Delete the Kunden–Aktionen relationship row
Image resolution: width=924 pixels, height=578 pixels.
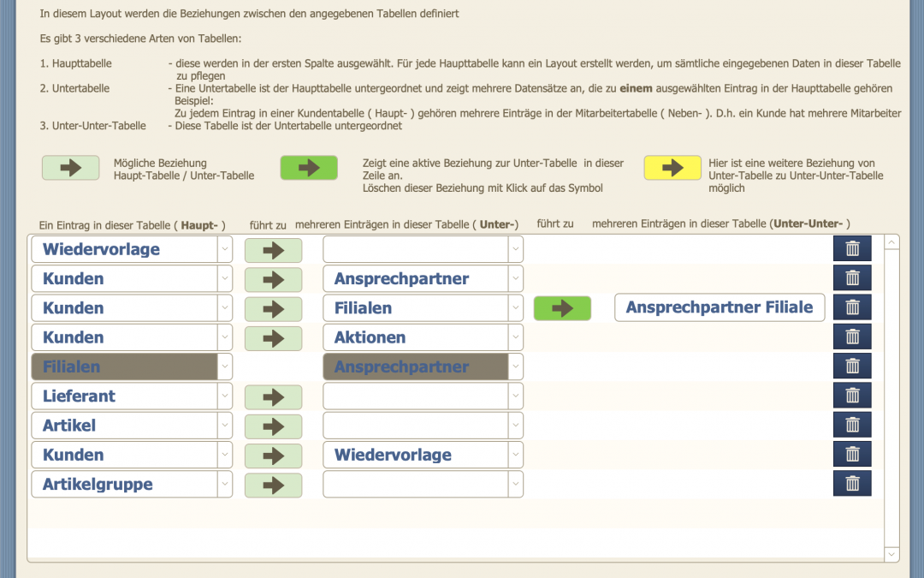852,337
